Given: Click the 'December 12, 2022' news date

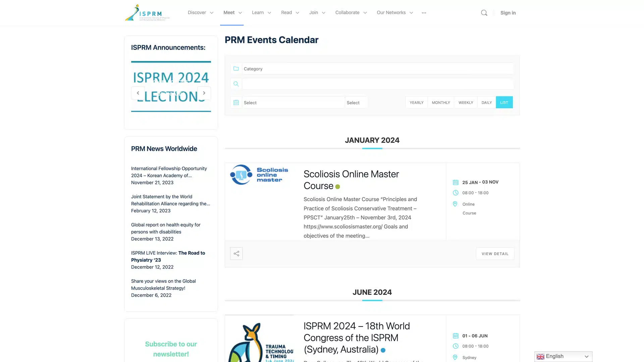Looking at the screenshot, I should point(152,267).
